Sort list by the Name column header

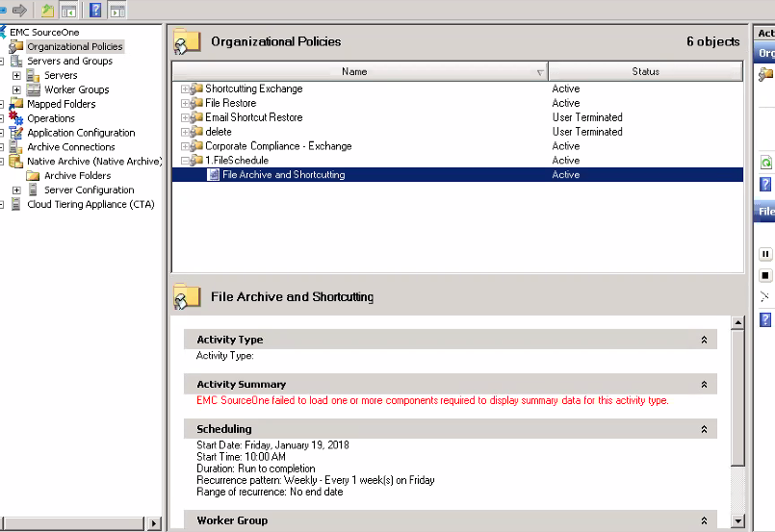[353, 71]
